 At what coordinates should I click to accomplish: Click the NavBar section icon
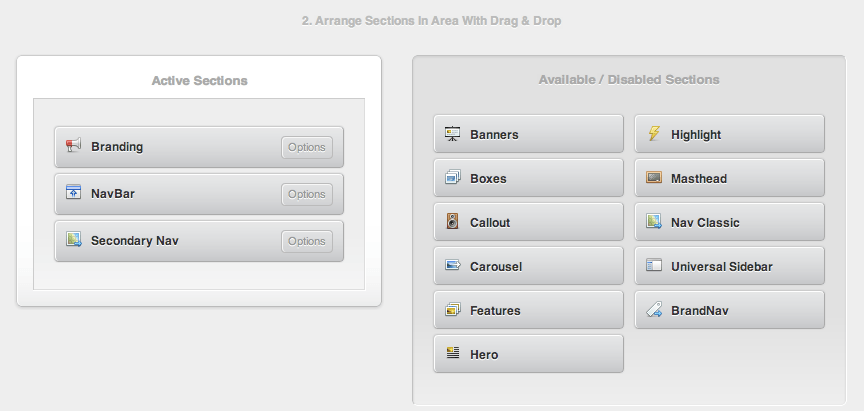(x=73, y=193)
